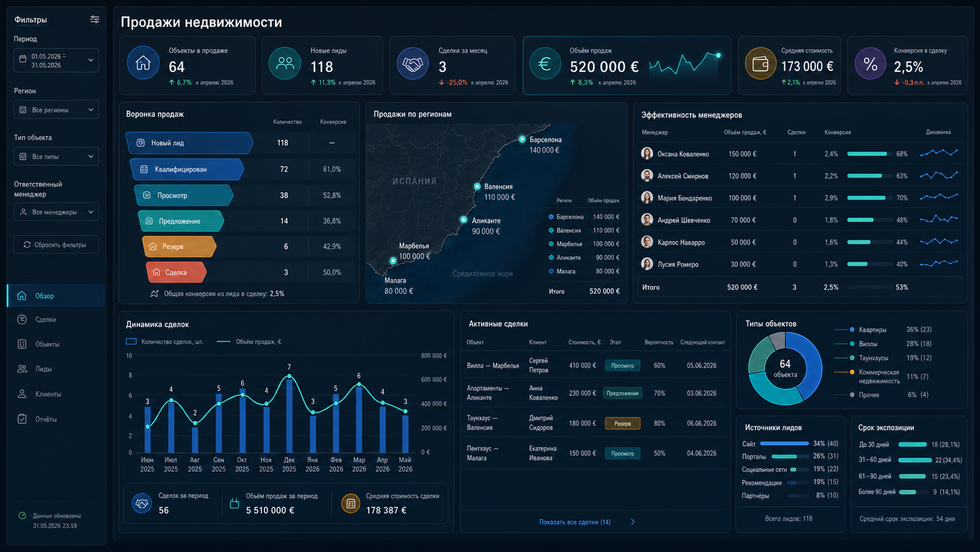This screenshot has height=552, width=980.
Task: Click Сбросить фильтры button
Action: pyautogui.click(x=56, y=245)
